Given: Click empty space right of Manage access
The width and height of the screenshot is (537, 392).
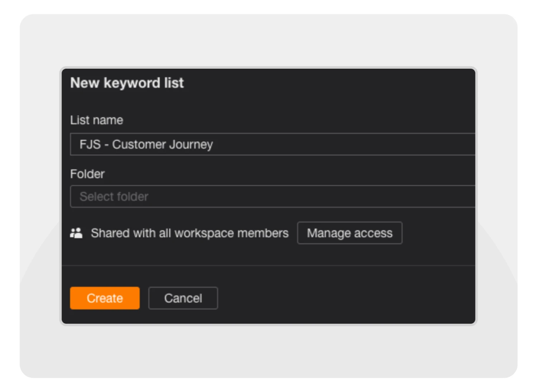Looking at the screenshot, I should (437, 233).
